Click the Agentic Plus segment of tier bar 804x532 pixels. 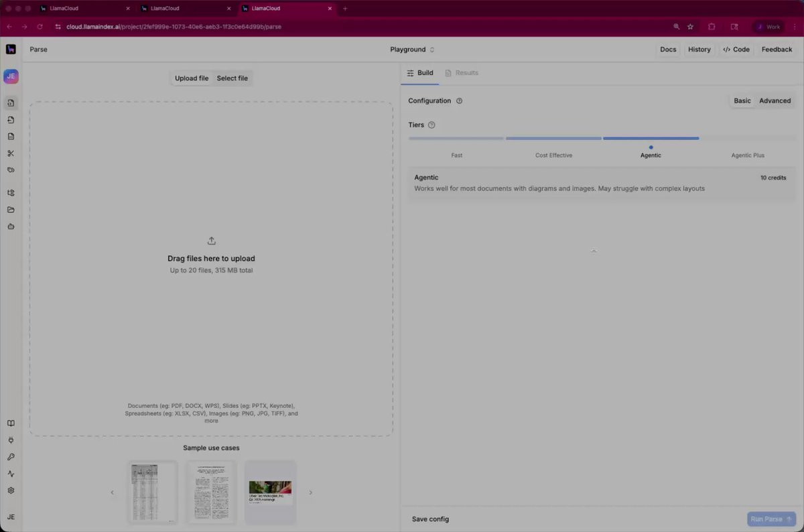(748, 139)
